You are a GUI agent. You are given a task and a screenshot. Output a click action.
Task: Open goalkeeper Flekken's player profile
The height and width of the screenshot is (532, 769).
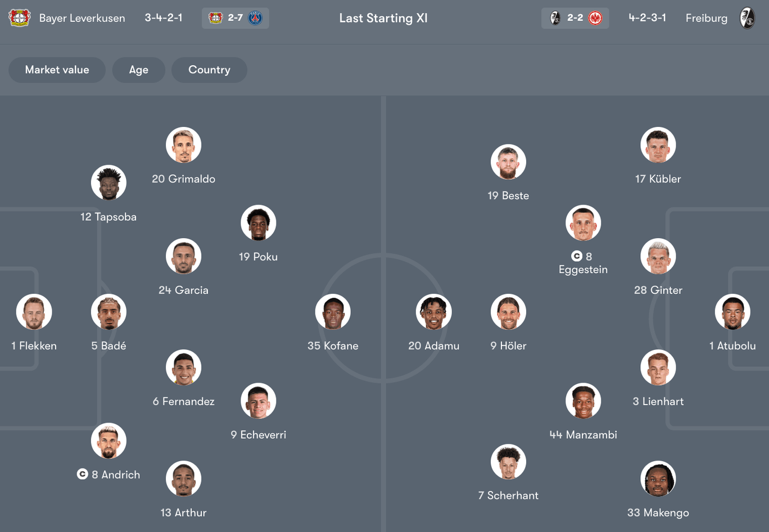click(x=34, y=312)
